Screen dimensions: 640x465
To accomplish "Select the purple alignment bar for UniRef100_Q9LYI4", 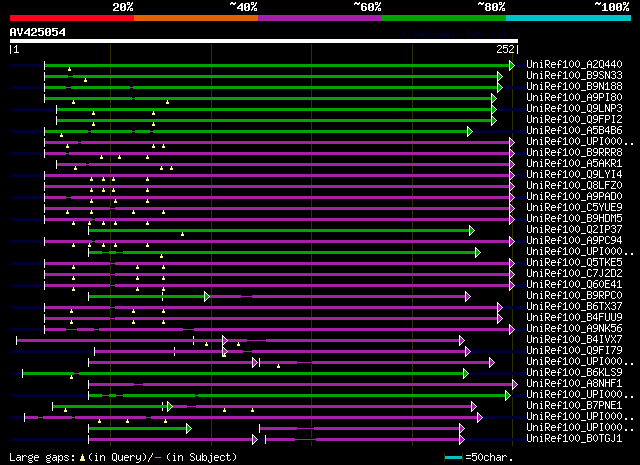I will [x=277, y=176].
